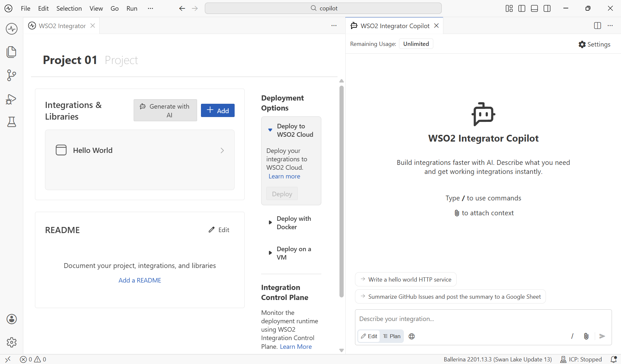Expand Deploy on a VM option

[270, 253]
